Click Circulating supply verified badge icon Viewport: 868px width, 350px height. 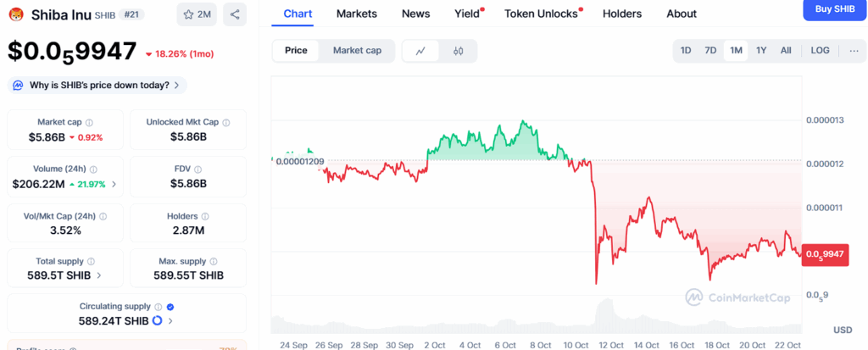[x=170, y=307]
